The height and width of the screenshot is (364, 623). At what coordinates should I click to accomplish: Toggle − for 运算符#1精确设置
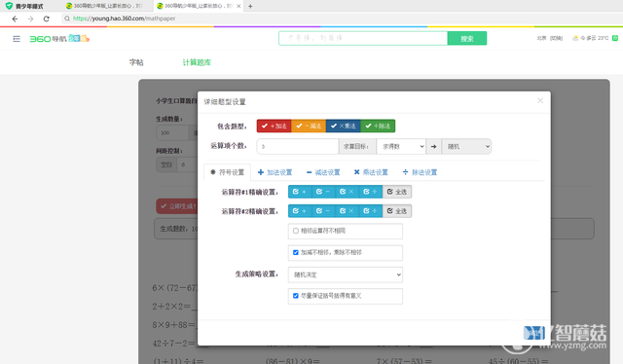323,192
